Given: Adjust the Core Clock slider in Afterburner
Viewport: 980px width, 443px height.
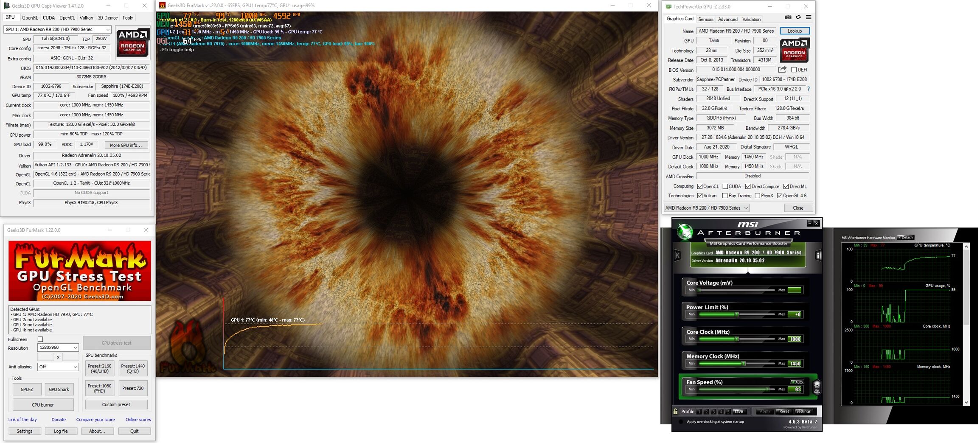Looking at the screenshot, I should click(737, 339).
